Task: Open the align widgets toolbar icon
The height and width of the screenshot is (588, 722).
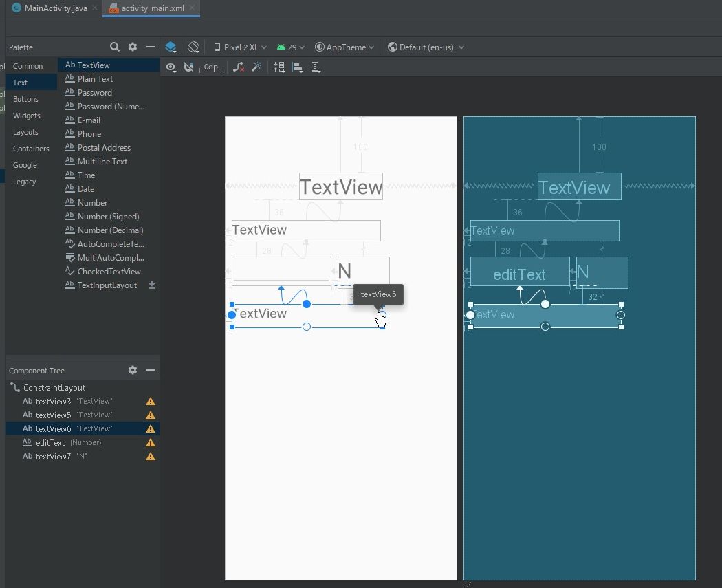Action: pos(297,67)
